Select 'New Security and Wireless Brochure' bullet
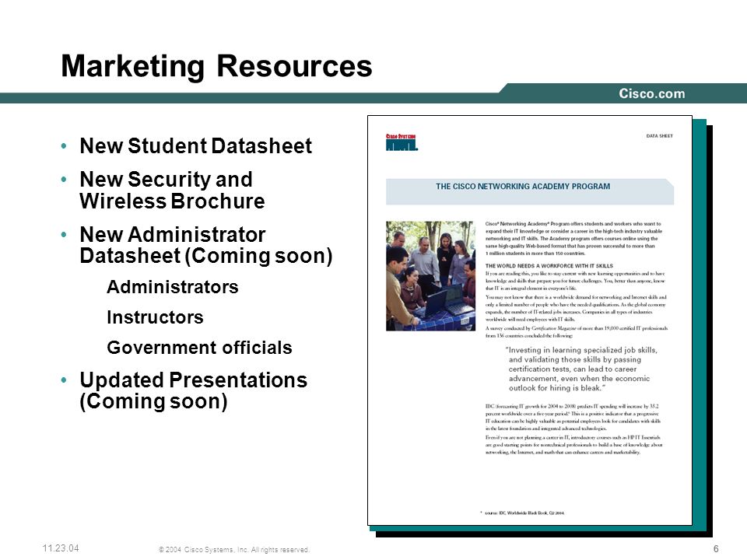 pyautogui.click(x=172, y=190)
